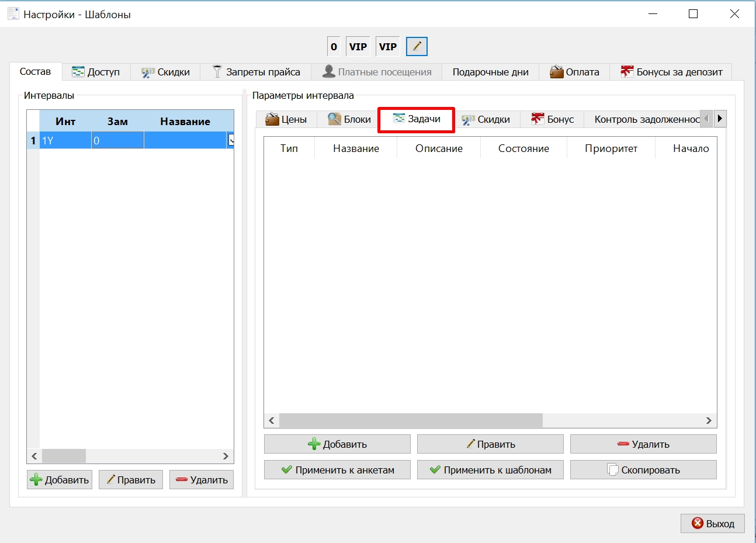Click Добавить under the tasks table
The width and height of the screenshot is (756, 543).
click(337, 444)
